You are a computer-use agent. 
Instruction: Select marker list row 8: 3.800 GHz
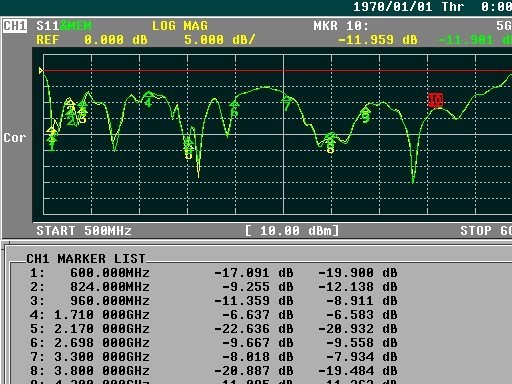(x=213, y=371)
